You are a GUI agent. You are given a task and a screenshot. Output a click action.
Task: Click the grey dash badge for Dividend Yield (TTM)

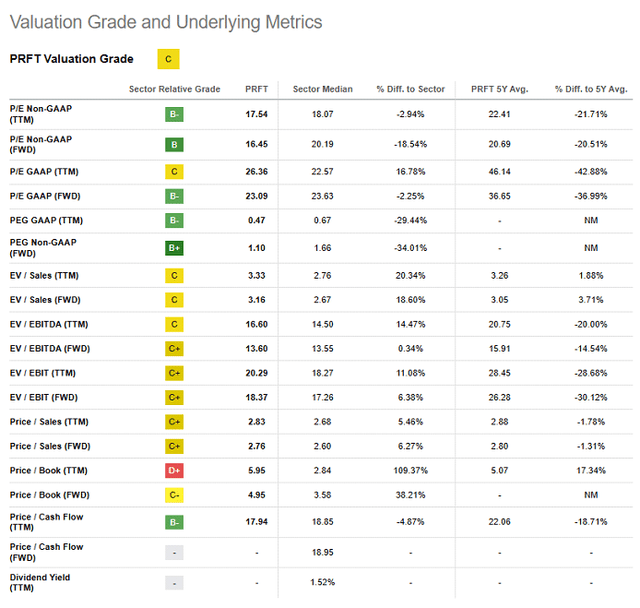(174, 583)
